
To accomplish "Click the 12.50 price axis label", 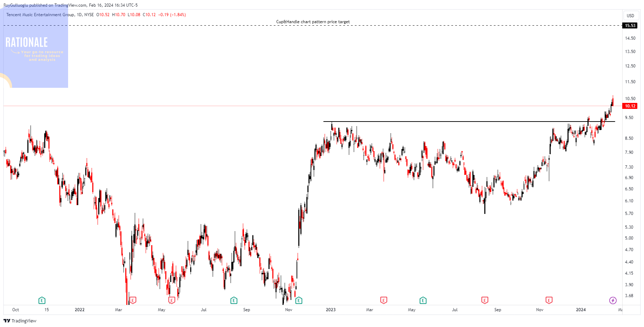I will pyautogui.click(x=630, y=66).
